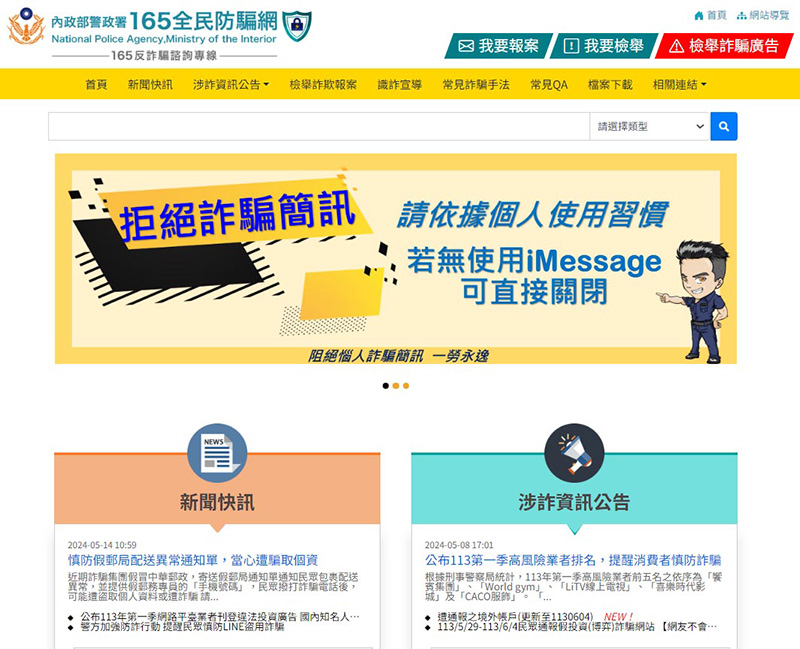Click red 檢舉詐騙廣告 warning button

(x=723, y=46)
